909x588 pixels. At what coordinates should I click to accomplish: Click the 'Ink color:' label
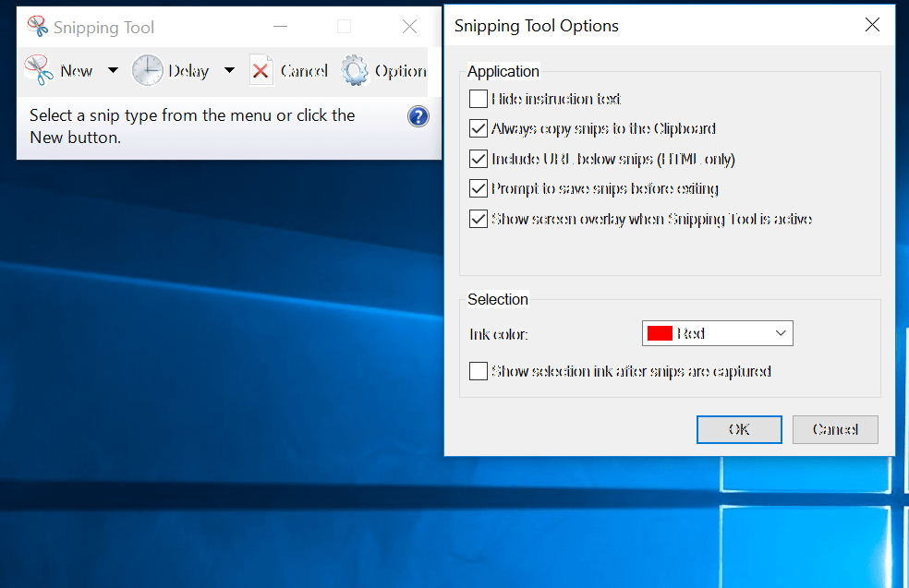click(x=499, y=334)
